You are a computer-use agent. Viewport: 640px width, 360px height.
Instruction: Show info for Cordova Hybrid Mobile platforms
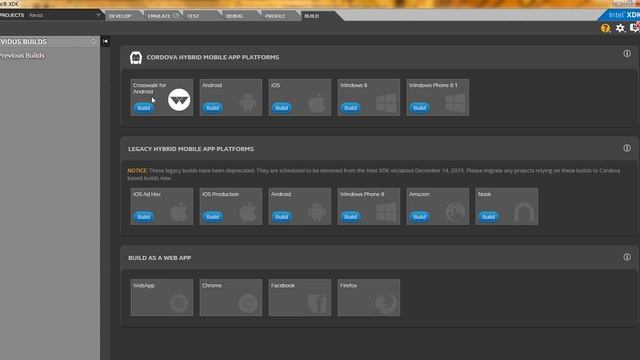627,53
